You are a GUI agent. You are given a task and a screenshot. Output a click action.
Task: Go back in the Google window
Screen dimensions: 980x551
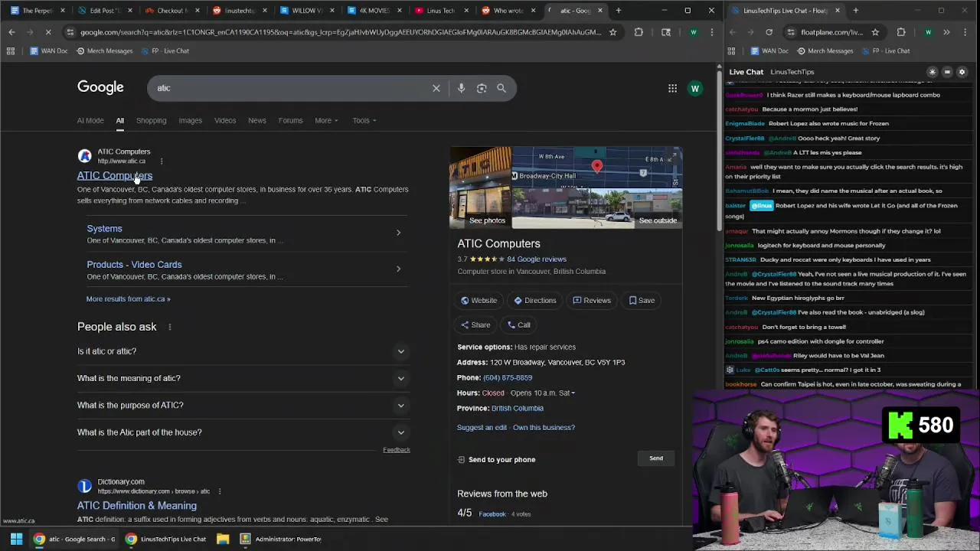pos(11,32)
